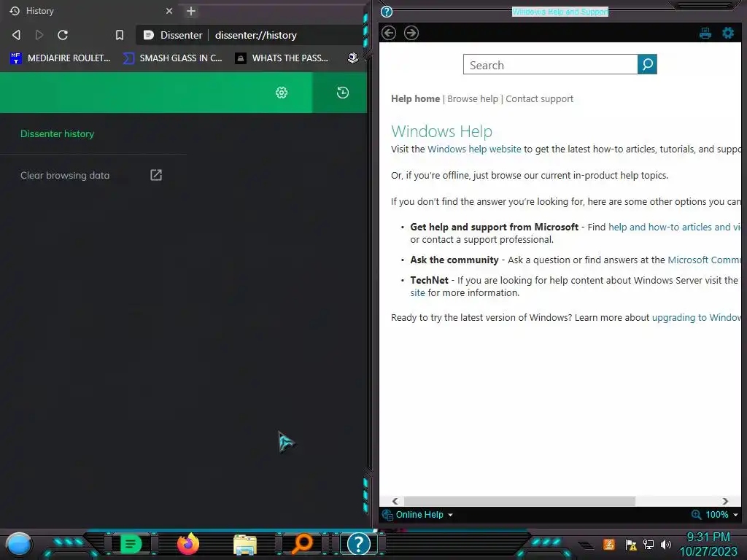Click the zoom magnifier icon in Help status bar
The height and width of the screenshot is (560, 747).
[x=696, y=515]
